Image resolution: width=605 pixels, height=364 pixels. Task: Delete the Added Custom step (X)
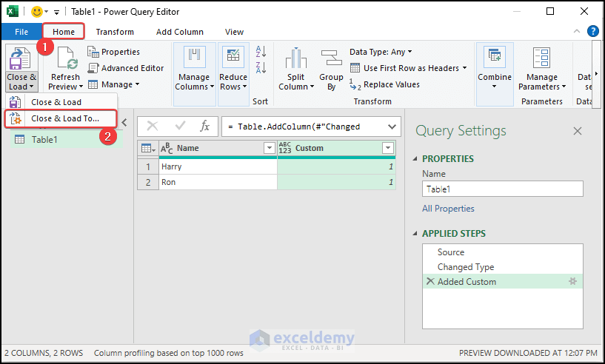429,281
